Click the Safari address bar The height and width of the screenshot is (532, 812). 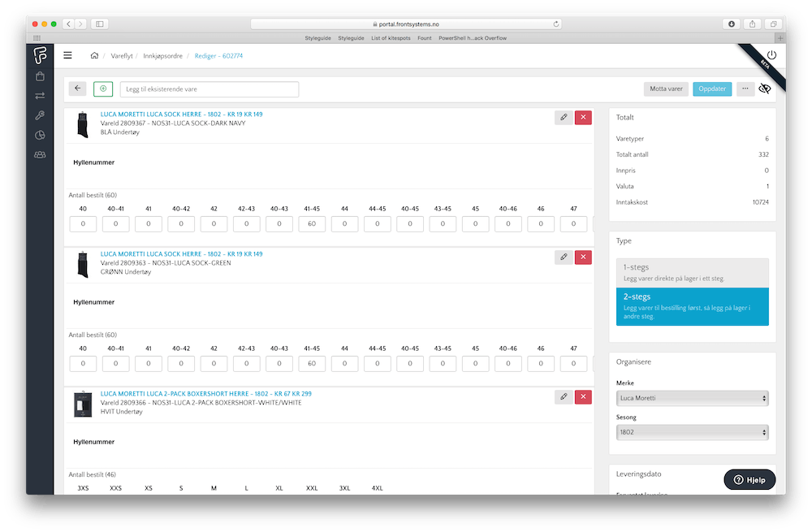click(406, 24)
